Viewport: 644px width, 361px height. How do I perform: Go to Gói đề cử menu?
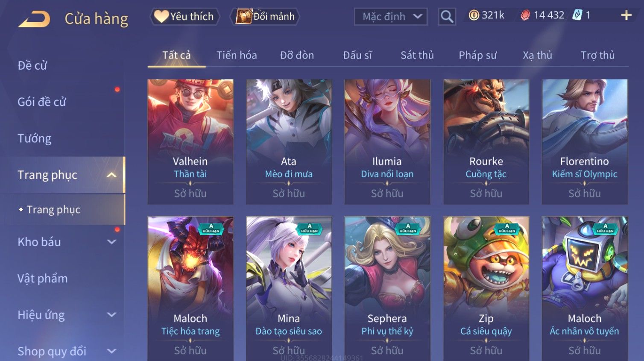click(x=42, y=102)
